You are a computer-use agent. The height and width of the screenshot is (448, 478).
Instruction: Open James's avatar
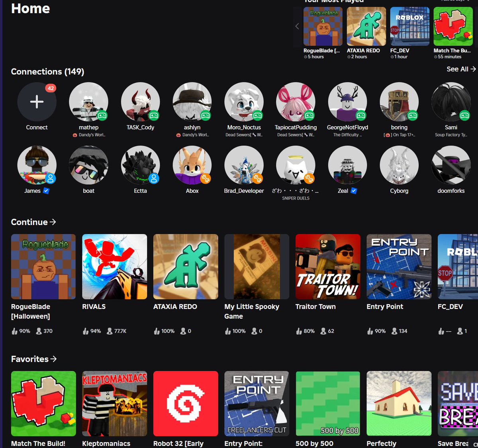click(37, 165)
